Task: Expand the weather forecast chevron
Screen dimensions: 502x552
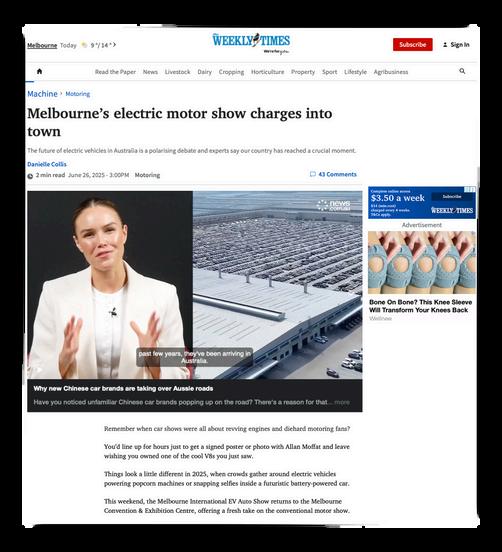Action: click(114, 45)
